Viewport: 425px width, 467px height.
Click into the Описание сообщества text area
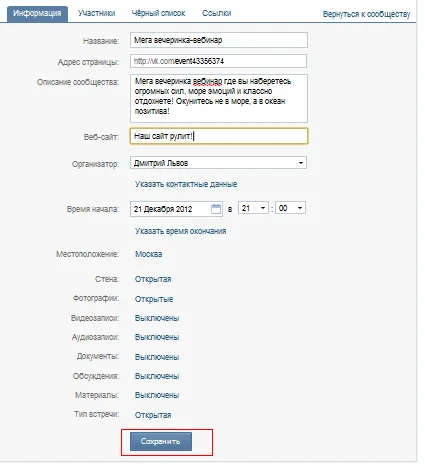[x=219, y=98]
